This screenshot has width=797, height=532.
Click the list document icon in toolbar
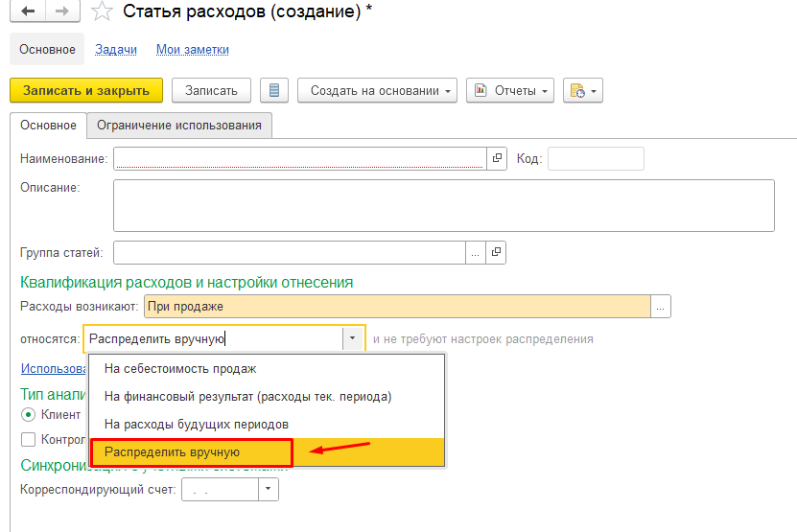point(274,91)
